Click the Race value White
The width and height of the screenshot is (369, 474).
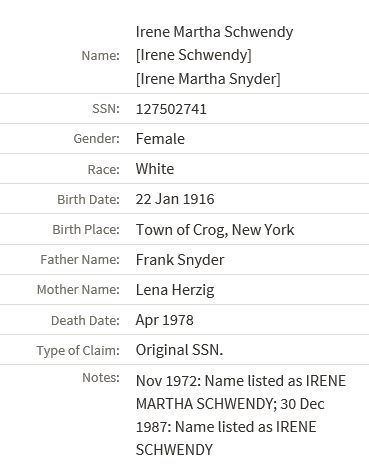155,169
